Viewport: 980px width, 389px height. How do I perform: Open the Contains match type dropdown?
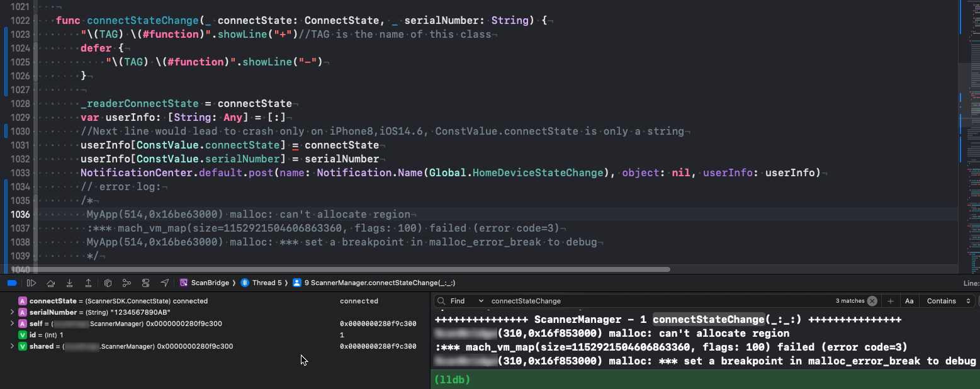click(950, 301)
